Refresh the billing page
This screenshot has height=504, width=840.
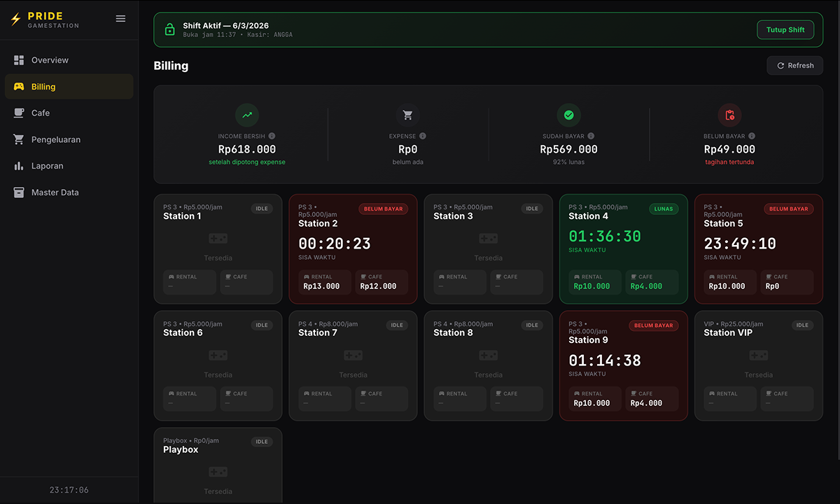(794, 66)
